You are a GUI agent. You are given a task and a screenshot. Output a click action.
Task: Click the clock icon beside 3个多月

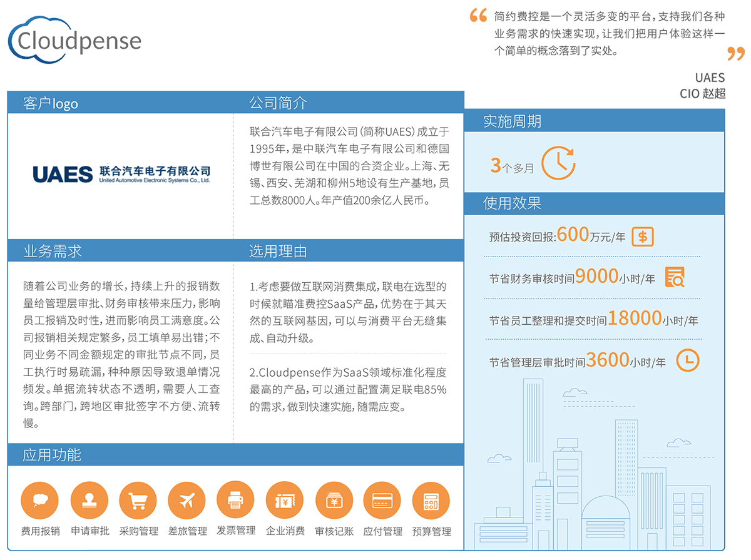558,163
